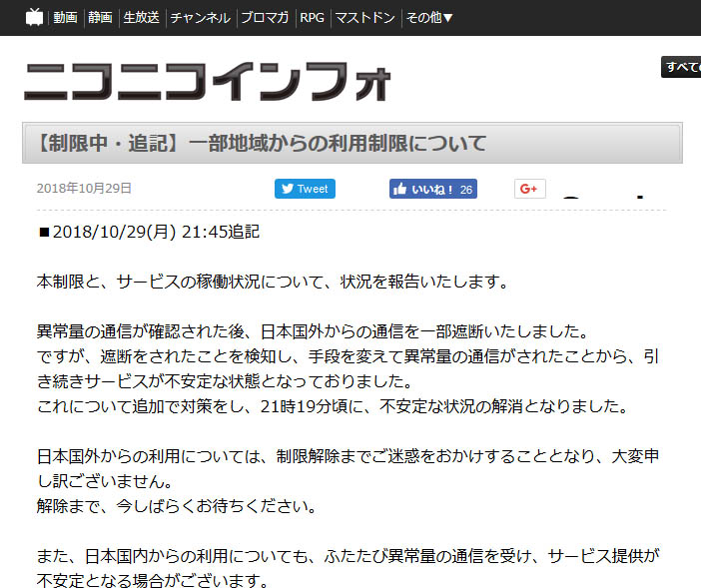Go to the 静画 section
The width and height of the screenshot is (701, 588).
point(100,17)
